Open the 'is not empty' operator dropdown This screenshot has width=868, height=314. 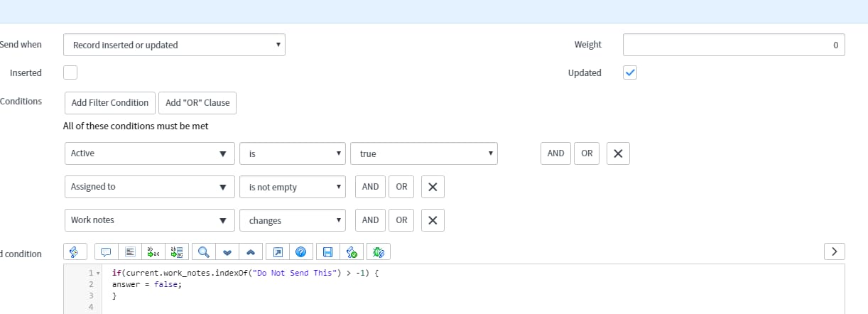click(x=293, y=187)
